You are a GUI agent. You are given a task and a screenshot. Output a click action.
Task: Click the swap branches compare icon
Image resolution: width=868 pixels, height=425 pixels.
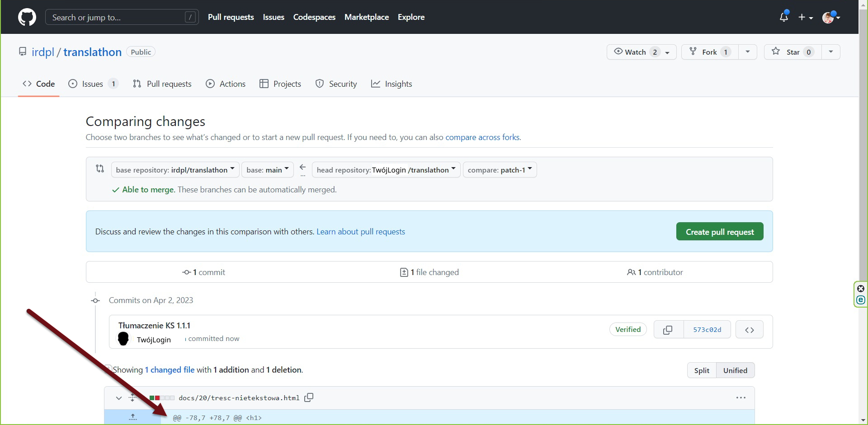pyautogui.click(x=100, y=169)
